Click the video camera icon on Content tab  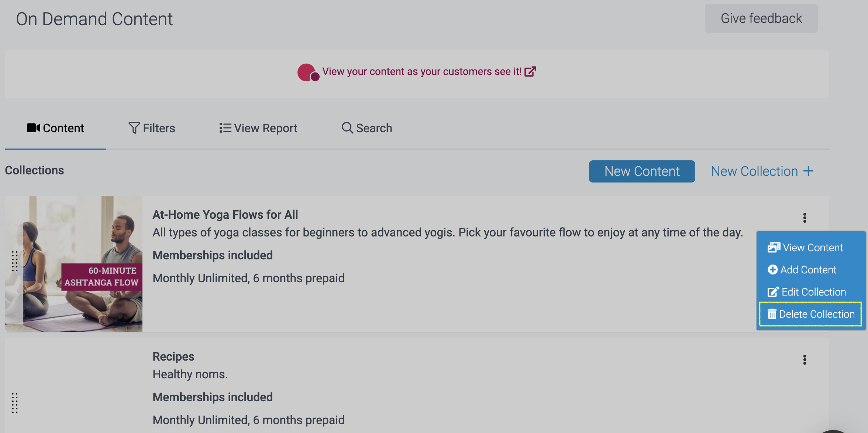click(x=33, y=128)
